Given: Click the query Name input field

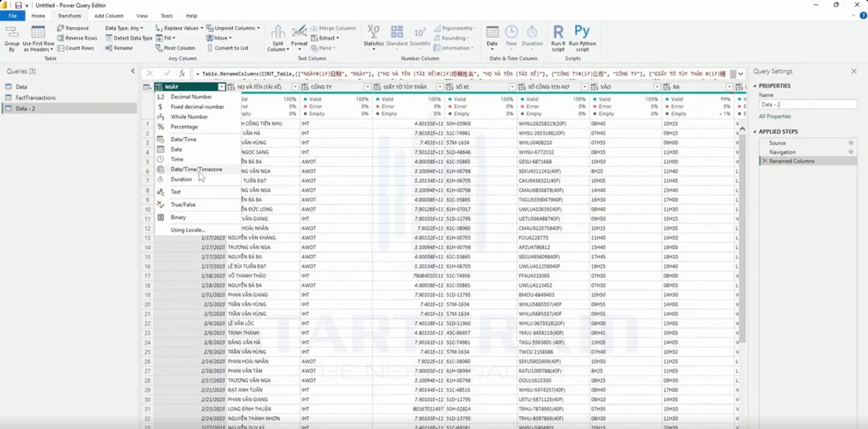Looking at the screenshot, I should pos(808,104).
